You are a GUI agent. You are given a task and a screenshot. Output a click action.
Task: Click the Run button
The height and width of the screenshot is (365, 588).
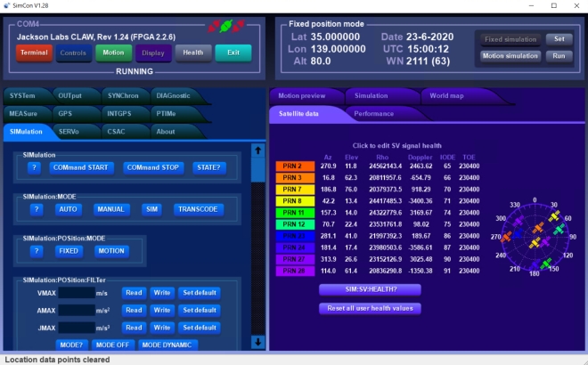pyautogui.click(x=559, y=56)
